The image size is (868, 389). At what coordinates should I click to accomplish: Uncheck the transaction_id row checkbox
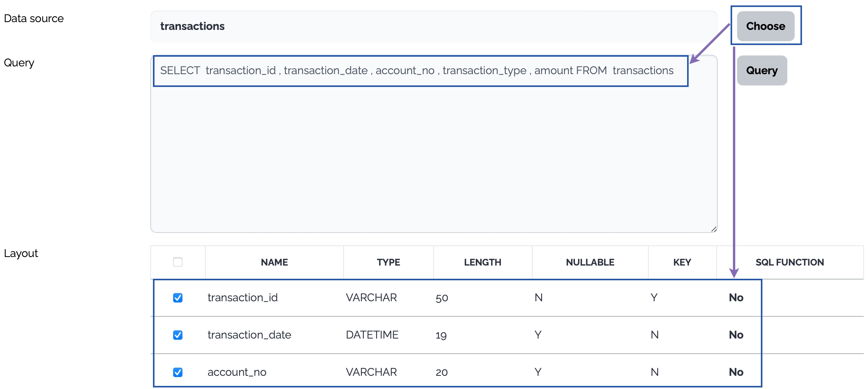178,298
